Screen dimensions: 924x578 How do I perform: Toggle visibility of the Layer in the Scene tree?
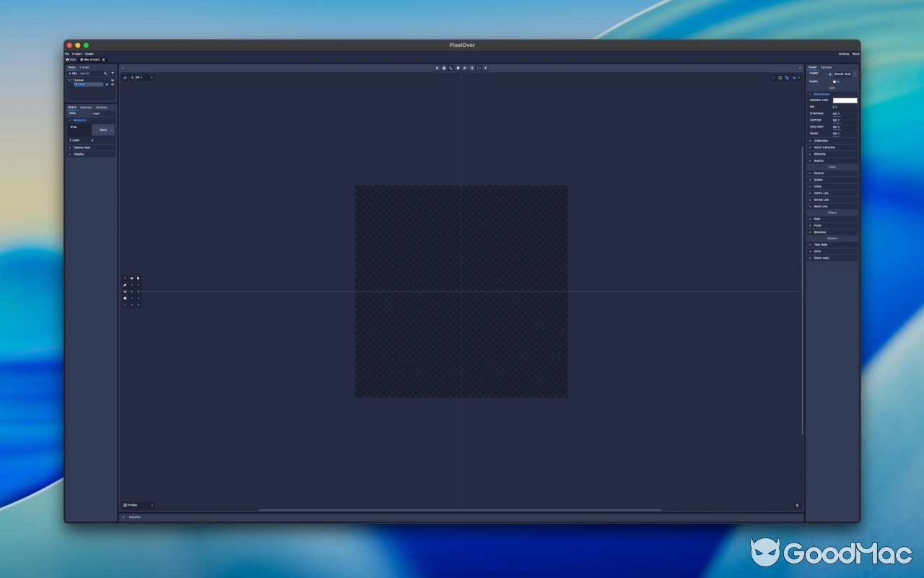coord(113,85)
